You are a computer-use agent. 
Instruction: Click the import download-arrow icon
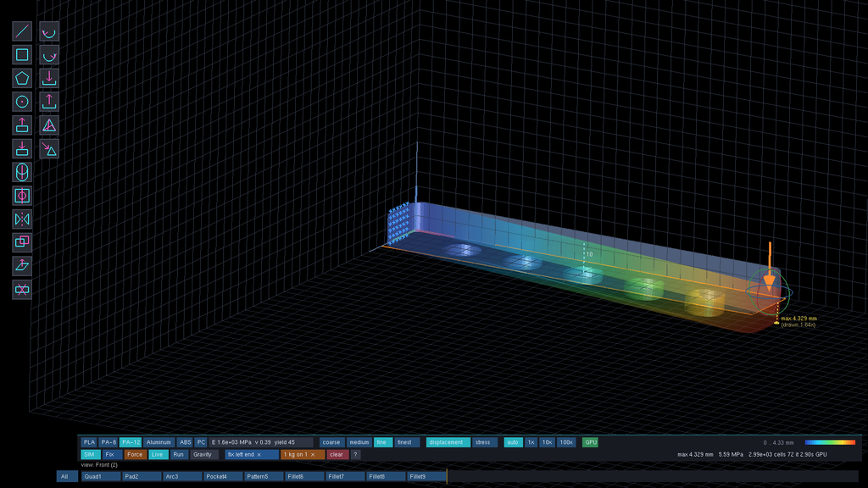pos(49,78)
